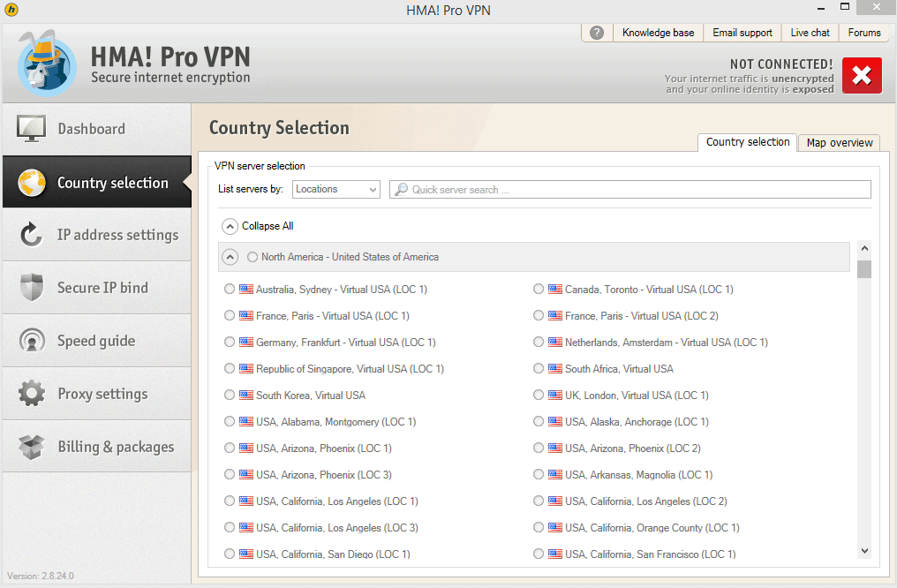Select USA, Alabama, Montgomery (LOC 1)
The image size is (897, 588).
[x=230, y=421]
